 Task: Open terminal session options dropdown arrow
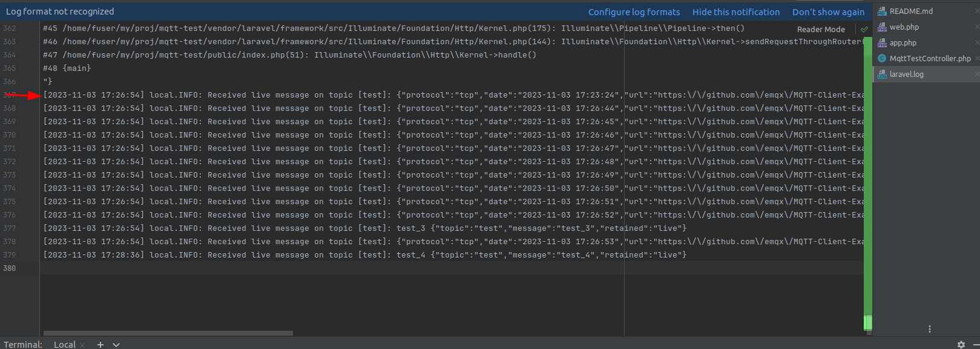tap(116, 344)
